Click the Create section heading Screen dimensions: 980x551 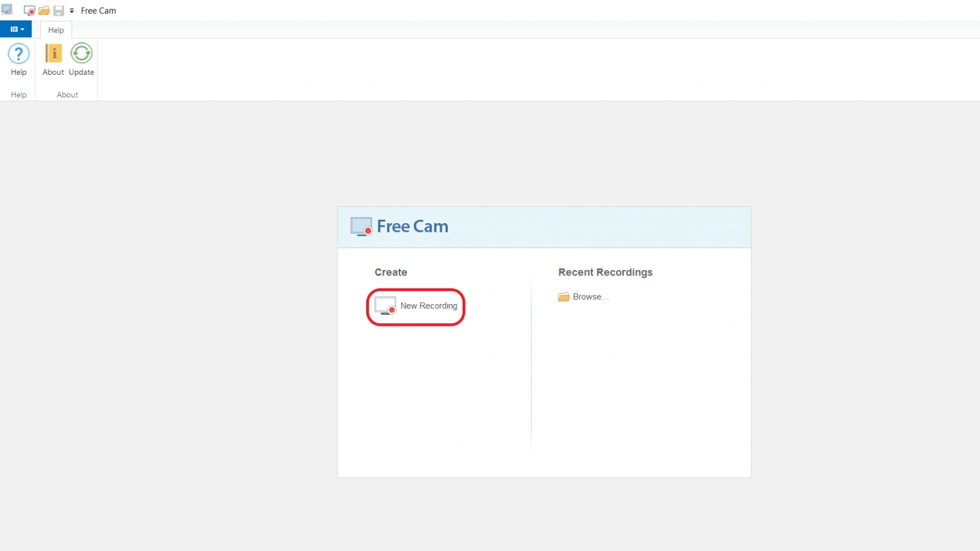click(391, 272)
